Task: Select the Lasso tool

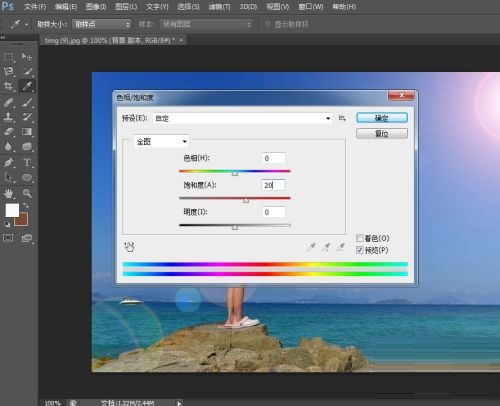Action: click(x=8, y=71)
